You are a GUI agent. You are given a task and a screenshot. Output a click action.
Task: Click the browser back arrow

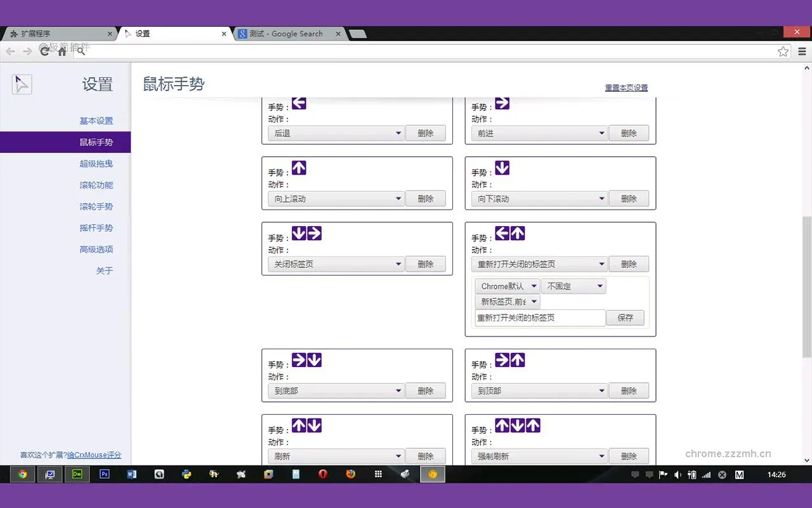(10, 51)
